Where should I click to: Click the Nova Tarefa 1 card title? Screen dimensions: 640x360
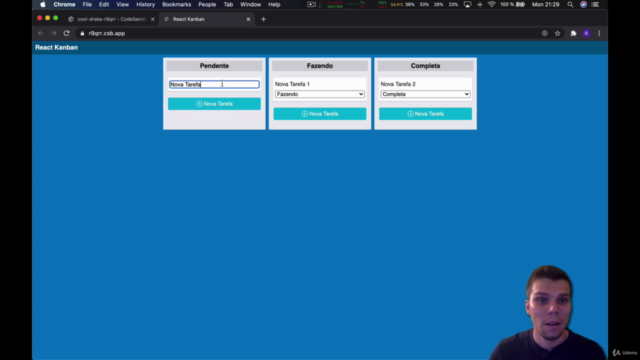[292, 84]
